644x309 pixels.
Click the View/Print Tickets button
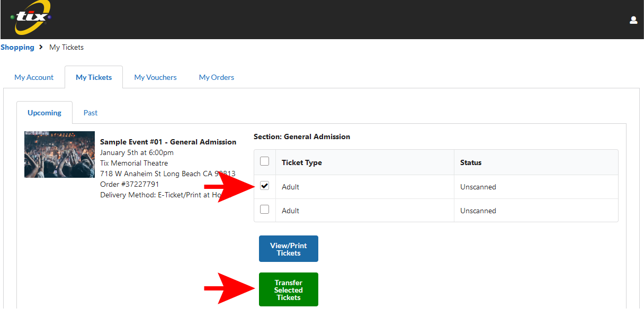tap(288, 249)
